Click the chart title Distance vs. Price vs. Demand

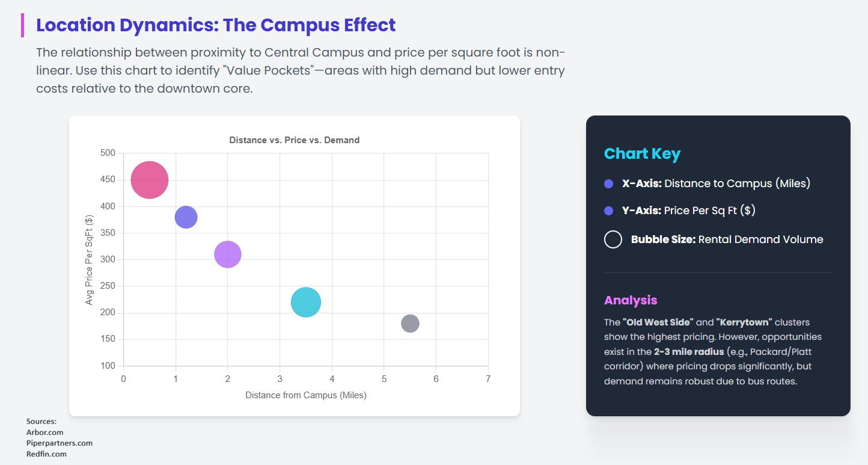295,140
